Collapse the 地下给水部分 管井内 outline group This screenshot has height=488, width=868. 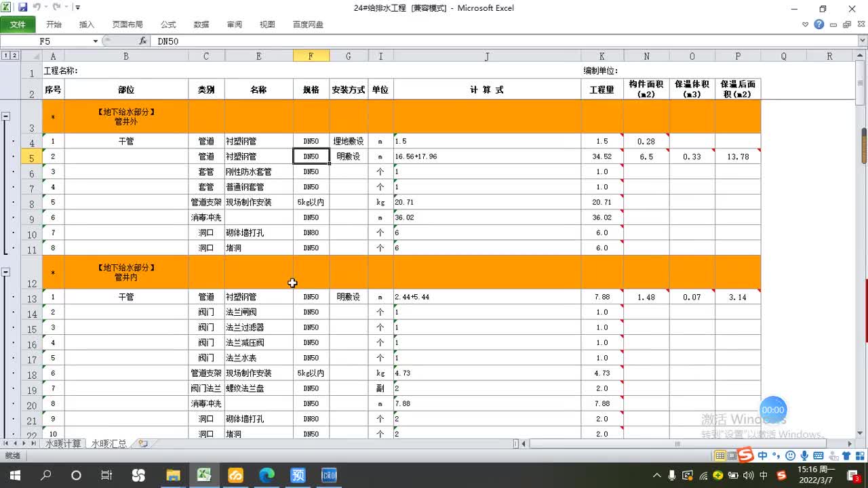point(5,272)
